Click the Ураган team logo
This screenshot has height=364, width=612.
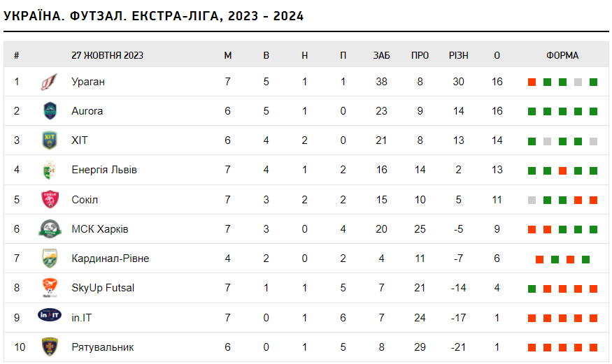[50, 82]
